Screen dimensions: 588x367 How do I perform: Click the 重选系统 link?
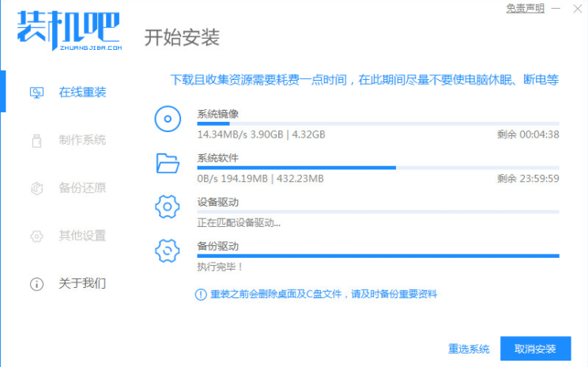coord(469,349)
